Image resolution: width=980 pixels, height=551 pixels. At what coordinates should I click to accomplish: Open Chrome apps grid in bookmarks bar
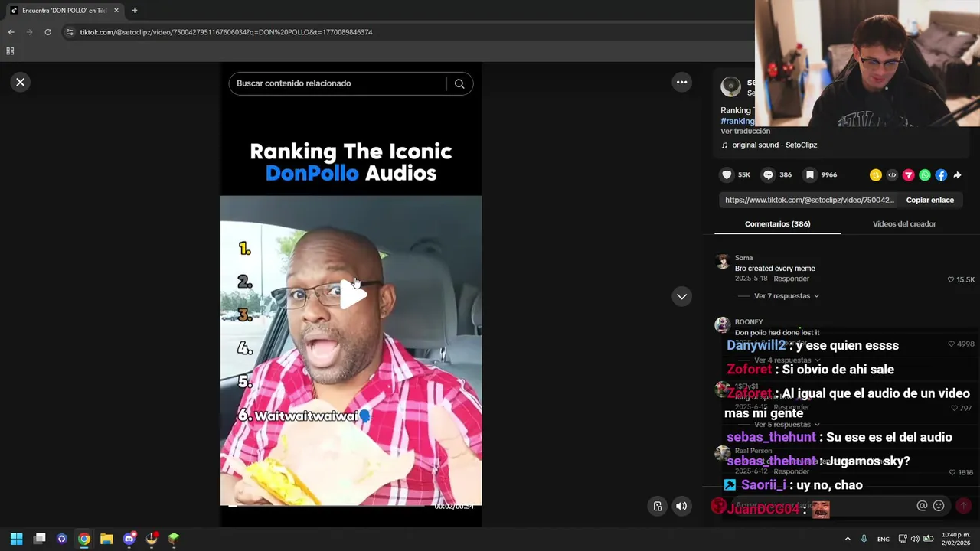coord(10,51)
